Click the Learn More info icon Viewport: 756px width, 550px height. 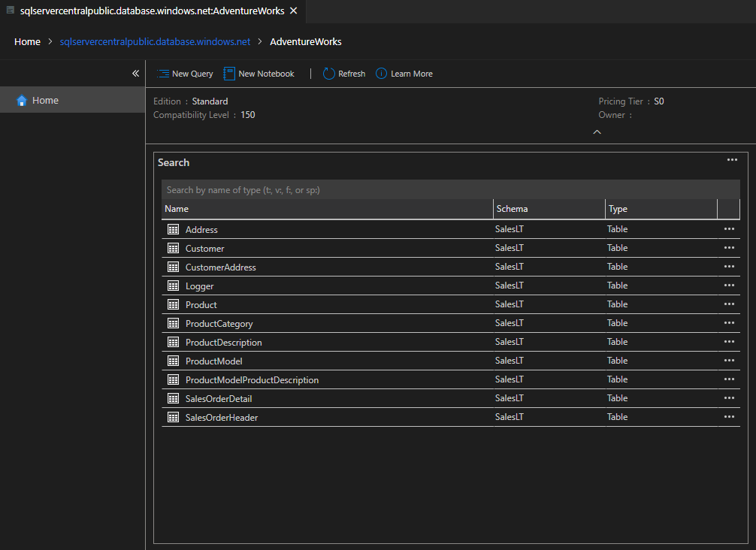click(x=381, y=74)
